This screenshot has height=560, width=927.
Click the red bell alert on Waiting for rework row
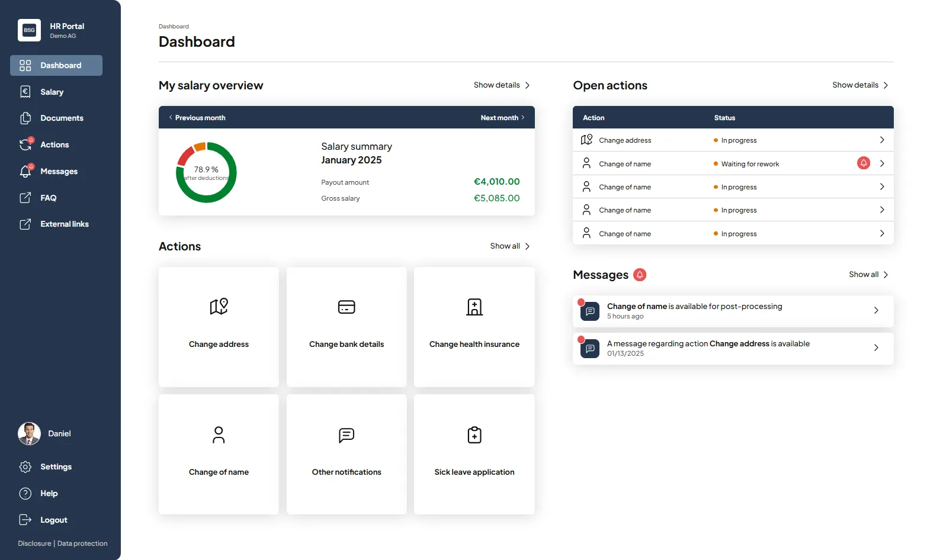point(864,163)
